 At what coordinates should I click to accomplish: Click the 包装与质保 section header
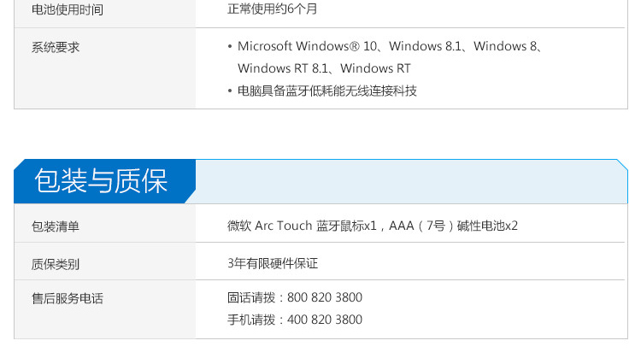[x=101, y=181]
